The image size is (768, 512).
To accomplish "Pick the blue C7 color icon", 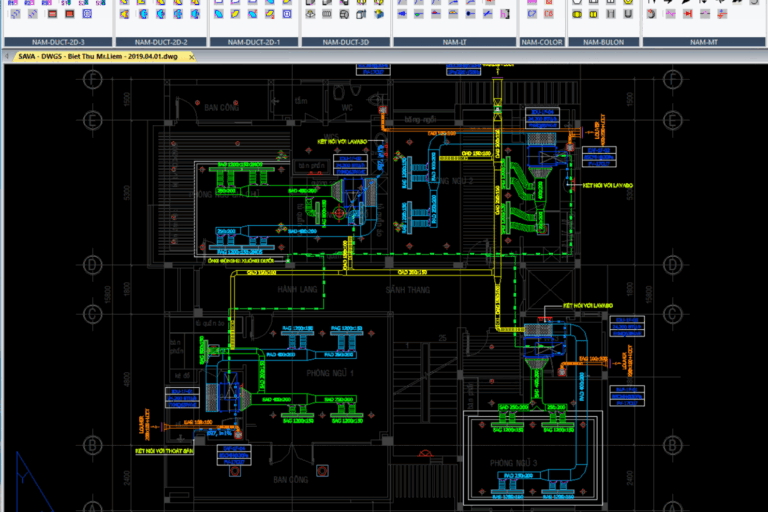I will tap(532, 14).
